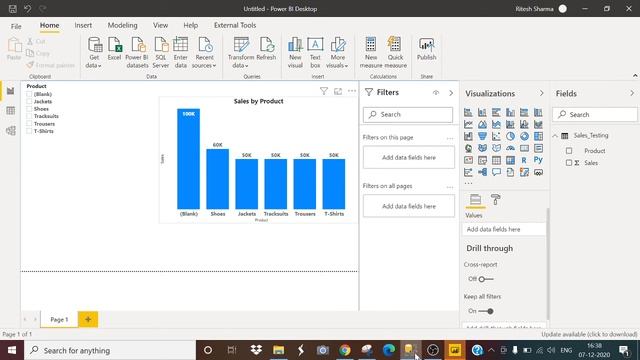This screenshot has width=640, height=360.
Task: Switch to Data view in left sidebar
Action: coord(11,111)
